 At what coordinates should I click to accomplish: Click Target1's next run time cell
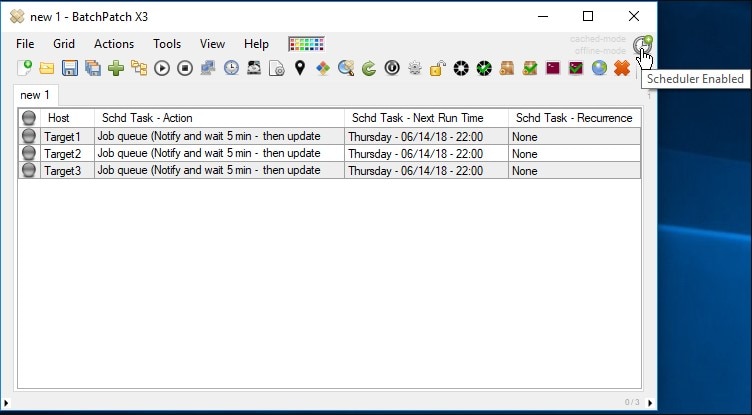coord(426,136)
